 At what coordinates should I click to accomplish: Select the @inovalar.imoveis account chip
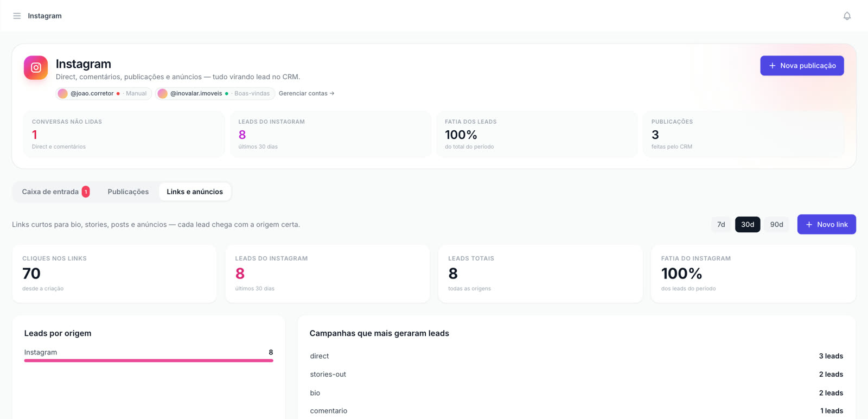point(215,93)
